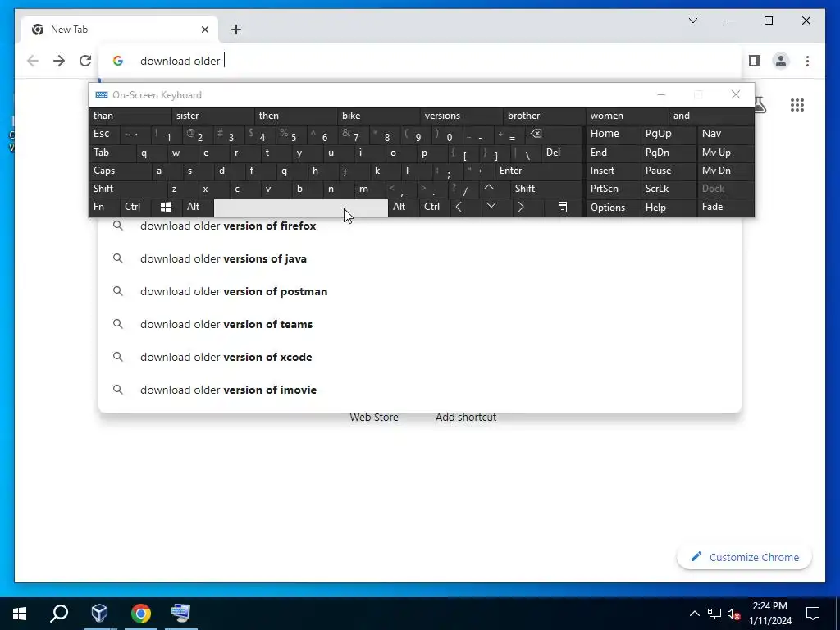Open the Web Store shortcut
The image size is (840, 630).
click(374, 418)
